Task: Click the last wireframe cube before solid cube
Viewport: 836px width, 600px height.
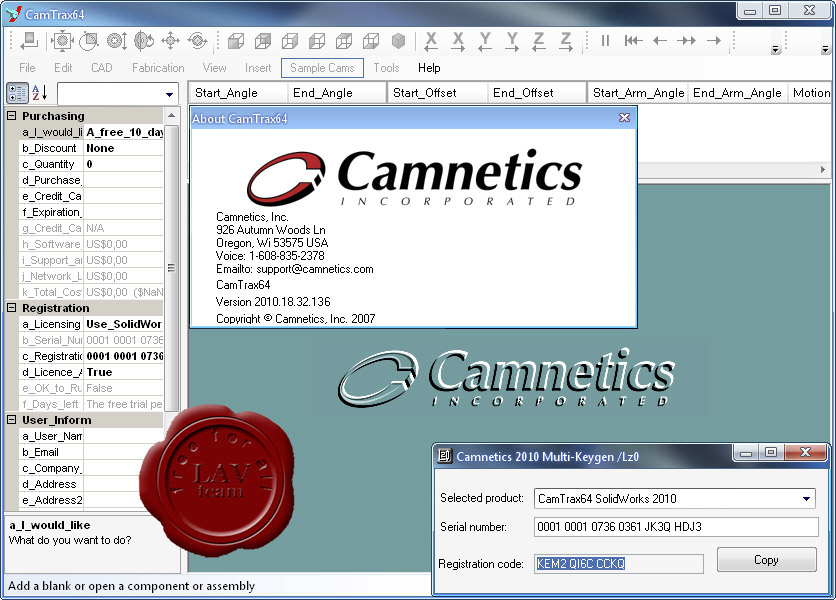Action: (x=371, y=41)
